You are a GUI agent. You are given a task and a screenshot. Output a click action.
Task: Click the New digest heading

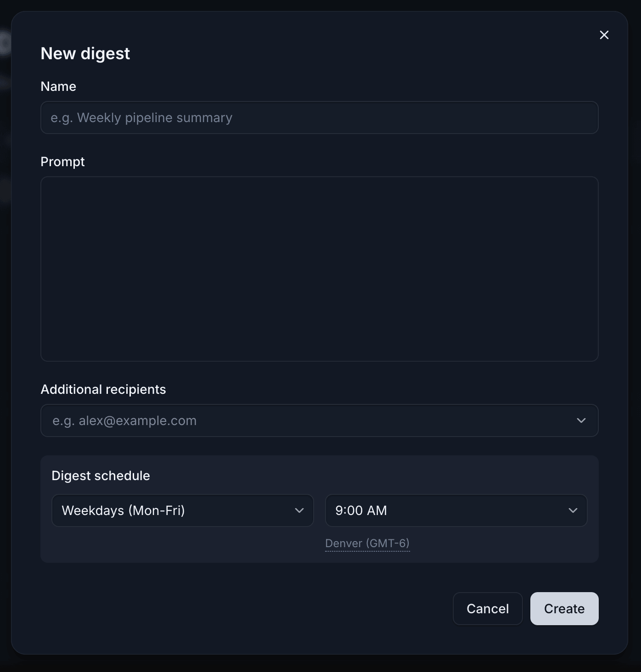click(85, 54)
